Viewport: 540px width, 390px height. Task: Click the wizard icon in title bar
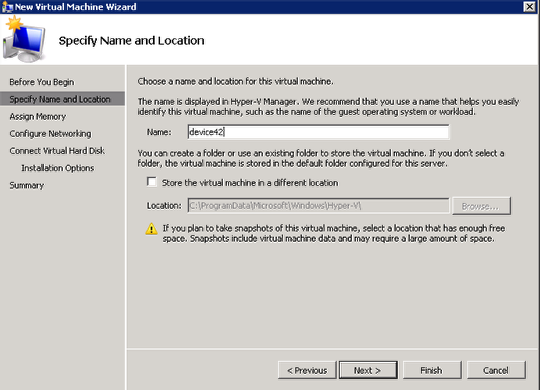(7, 7)
